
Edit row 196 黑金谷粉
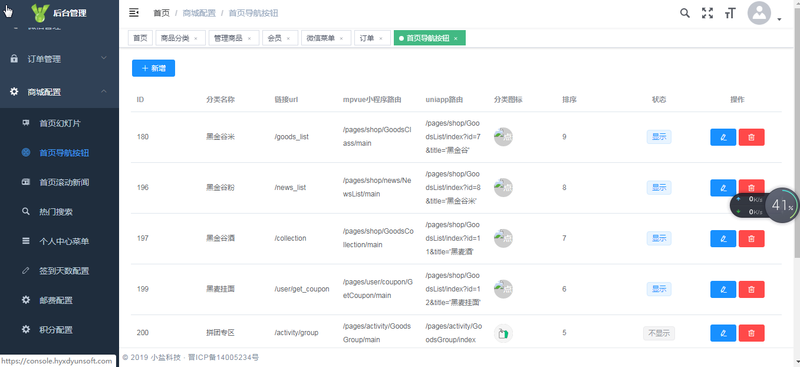click(723, 187)
